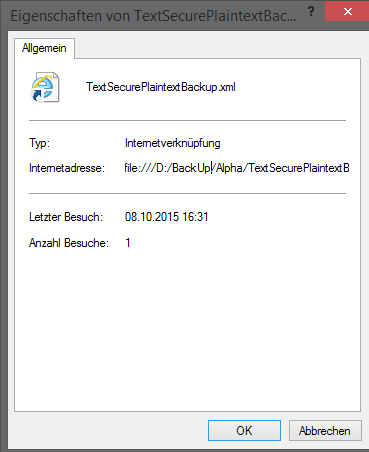Image resolution: width=369 pixels, height=452 pixels.
Task: Click the separator line below the file name
Action: [187, 120]
